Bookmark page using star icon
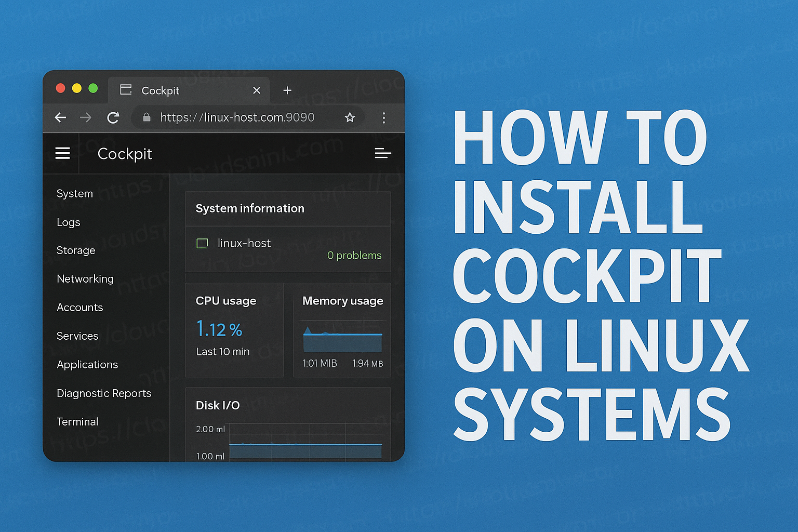The height and width of the screenshot is (532, 798). coord(350,117)
